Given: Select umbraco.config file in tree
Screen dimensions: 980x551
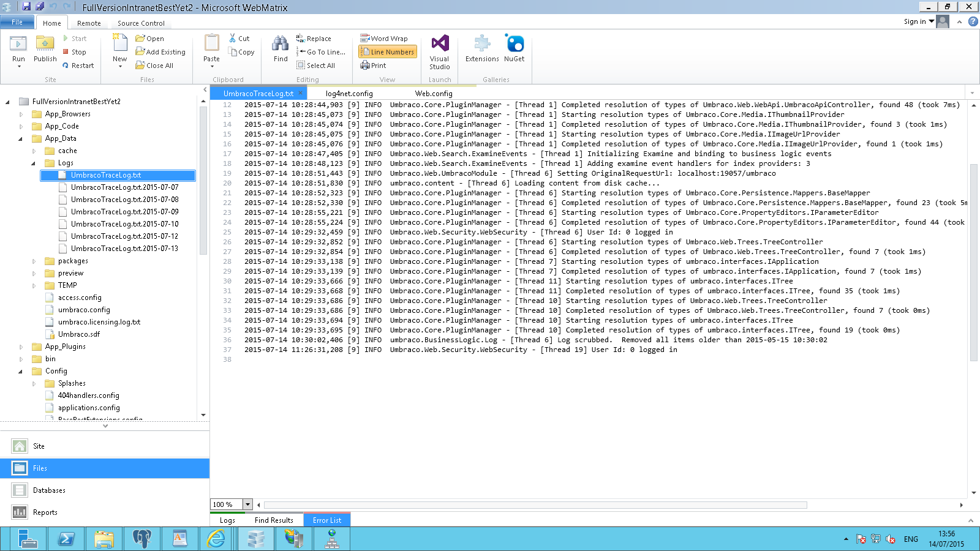Looking at the screenshot, I should (84, 310).
